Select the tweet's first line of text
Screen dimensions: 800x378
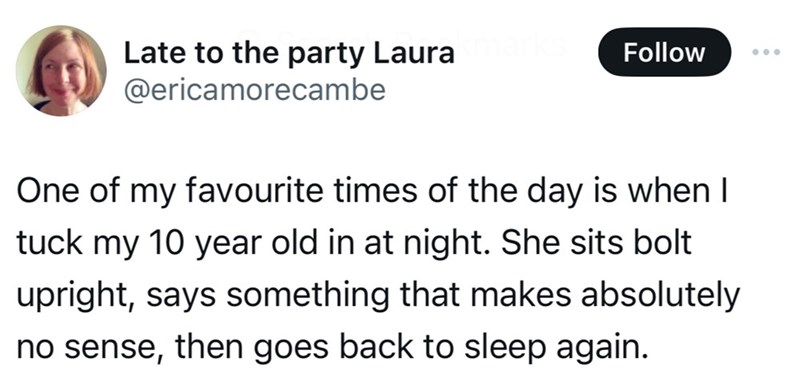click(x=374, y=193)
